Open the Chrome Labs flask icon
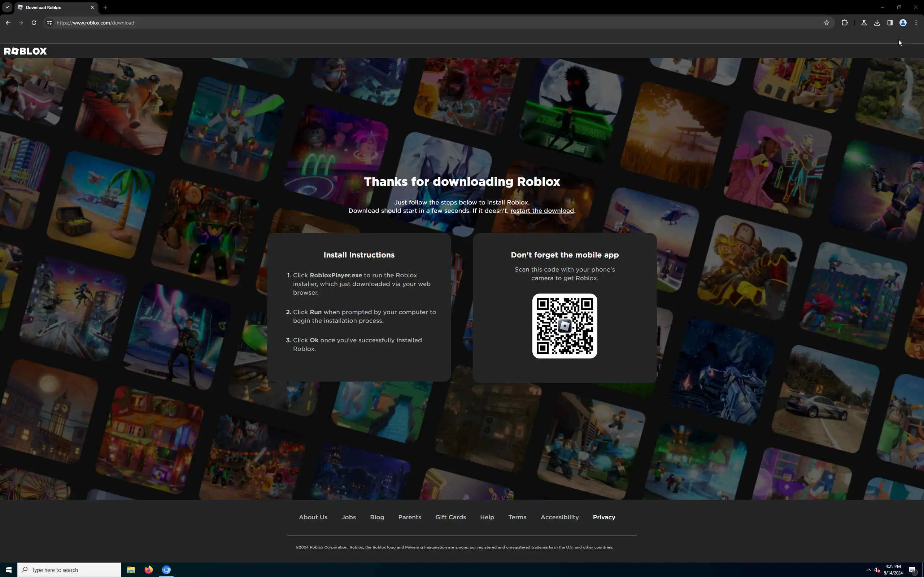 click(864, 23)
